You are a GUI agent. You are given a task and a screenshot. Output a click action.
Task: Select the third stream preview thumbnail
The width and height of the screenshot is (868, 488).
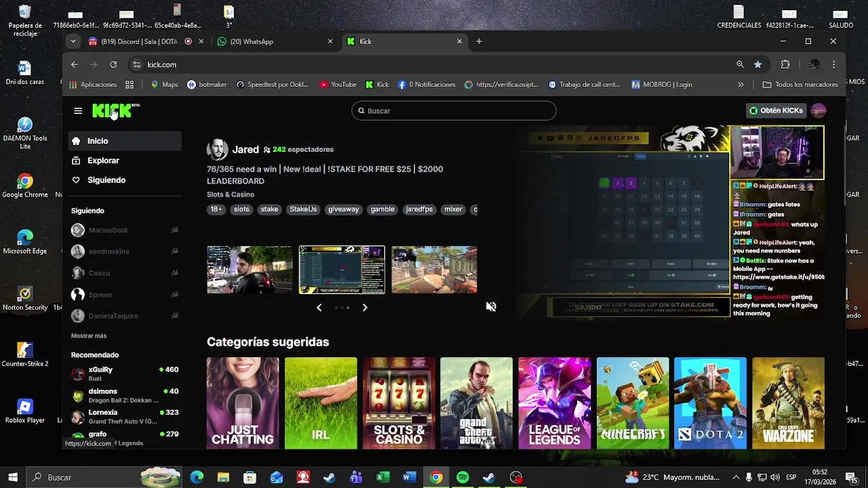coord(434,270)
